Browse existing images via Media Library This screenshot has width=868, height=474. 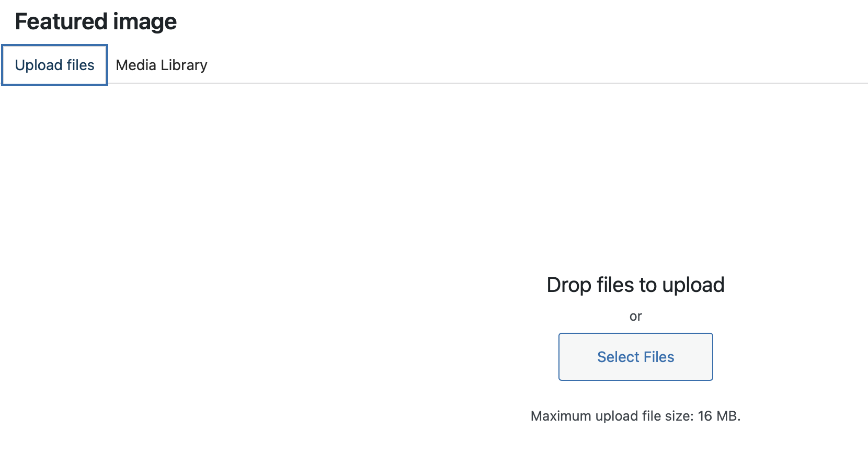pyautogui.click(x=162, y=65)
